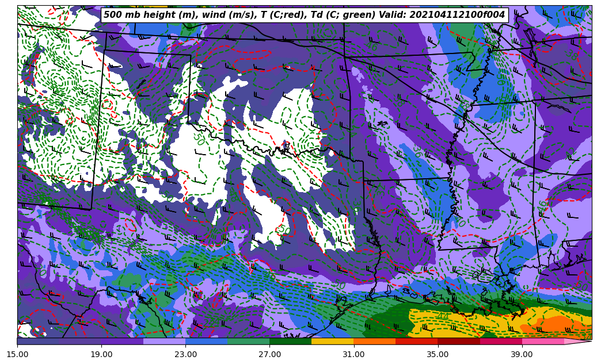Screen dimensions: 597x364
Task: Click the '27.00' colorbar tick label
Action: coord(269,354)
